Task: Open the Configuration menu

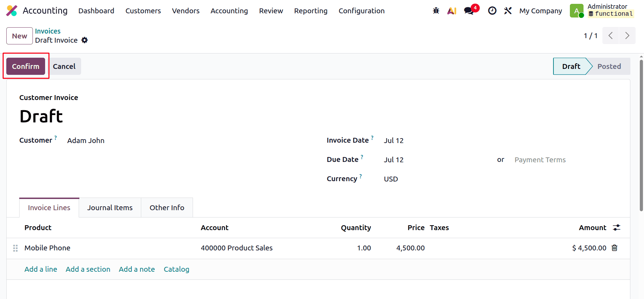Action: click(x=362, y=11)
